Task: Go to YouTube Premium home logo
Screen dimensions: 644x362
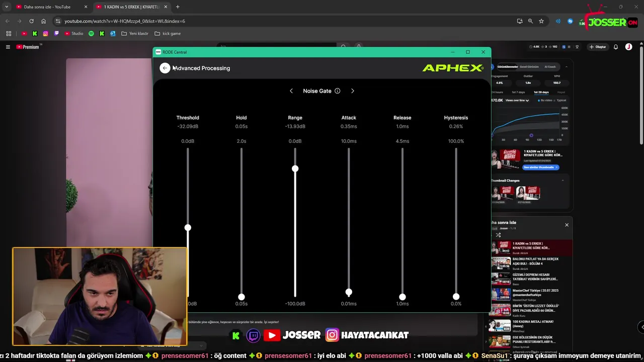Action: coord(28,47)
